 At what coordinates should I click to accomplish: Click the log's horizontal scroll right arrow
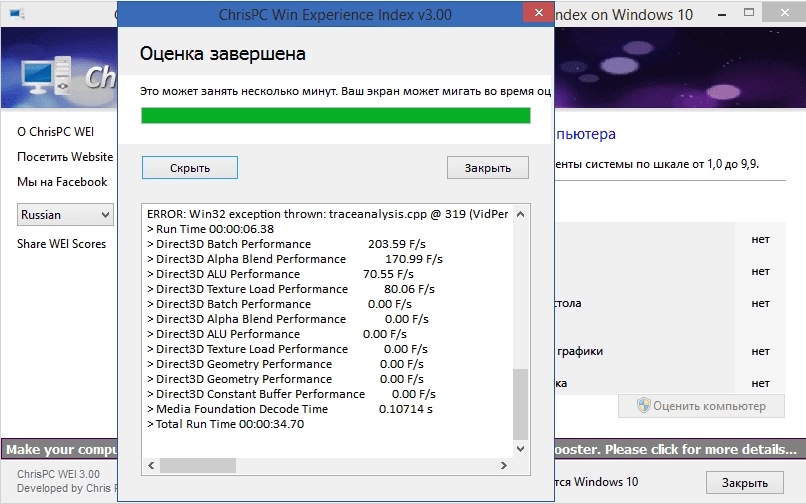(x=504, y=465)
